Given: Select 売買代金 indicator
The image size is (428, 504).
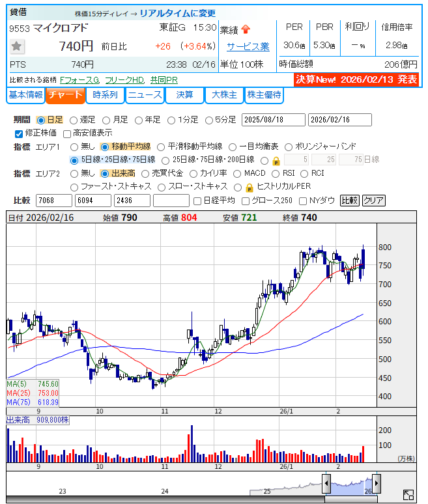Looking at the screenshot, I should coord(145,174).
